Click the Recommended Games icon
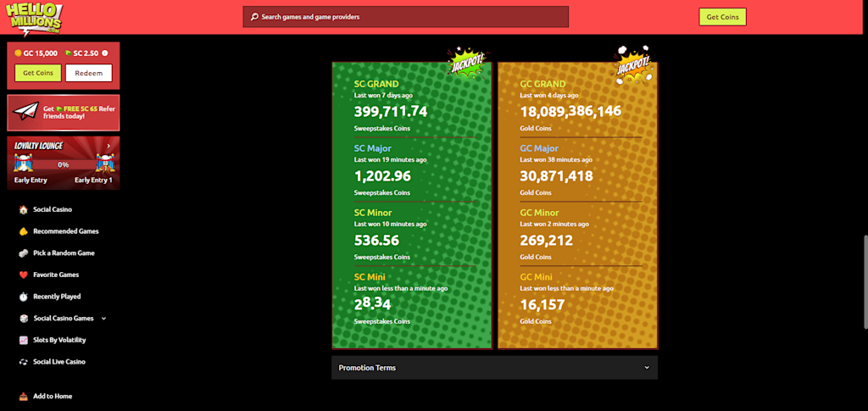The height and width of the screenshot is (411, 868). click(23, 231)
